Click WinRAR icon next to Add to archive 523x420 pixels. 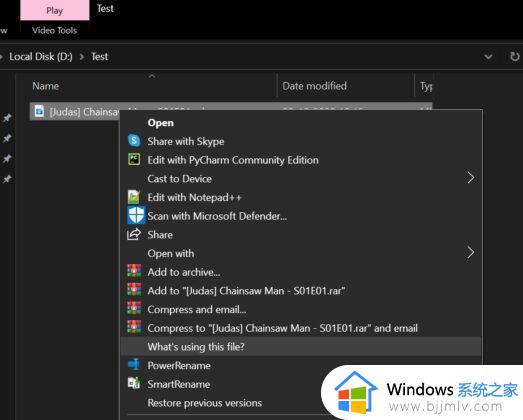click(134, 271)
